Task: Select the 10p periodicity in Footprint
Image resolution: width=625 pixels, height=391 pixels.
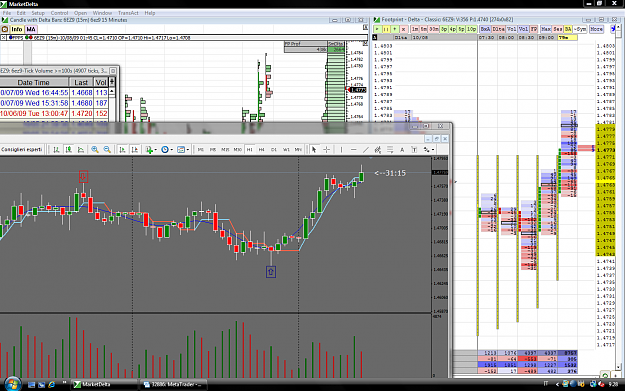Action: [x=471, y=29]
